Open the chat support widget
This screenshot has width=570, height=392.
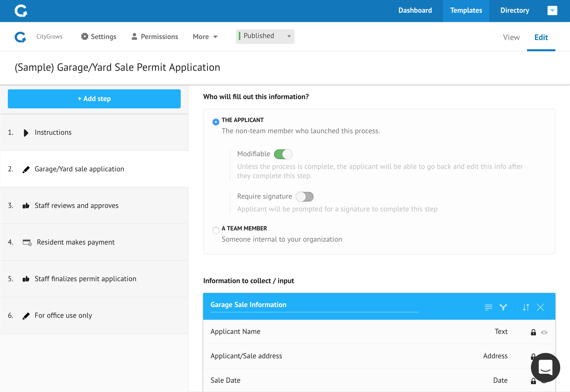pyautogui.click(x=545, y=367)
